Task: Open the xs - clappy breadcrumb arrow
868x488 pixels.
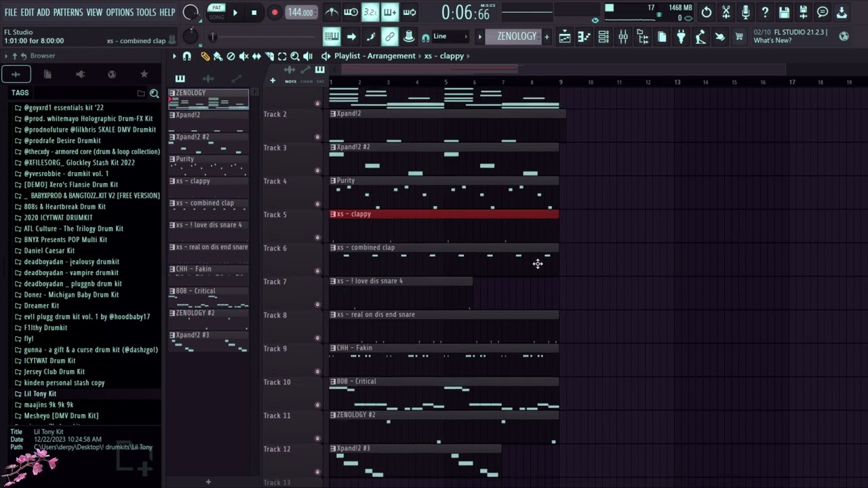Action: coord(467,56)
